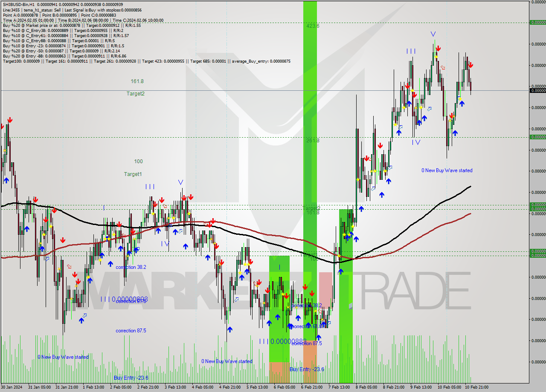
Task: Click the 'Buy %10 @ C_Entry88' line
Action: (58, 40)
